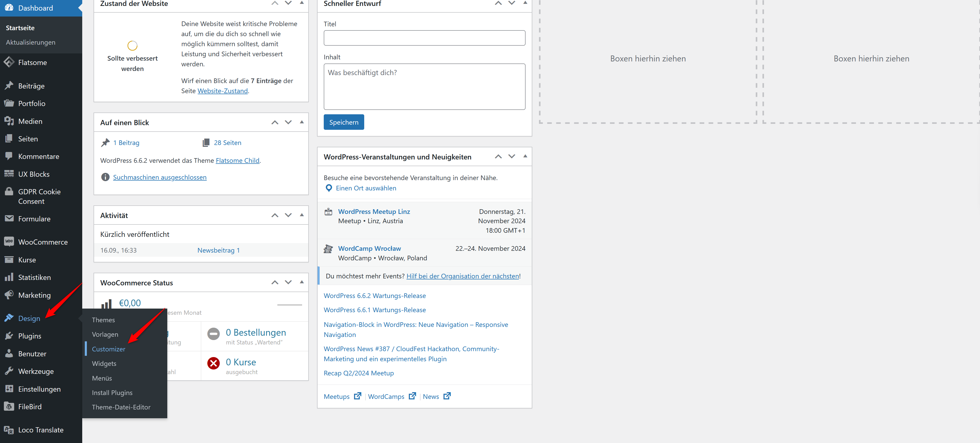Click the Einstellungen settings icon
Viewport: 980px width, 443px height.
[x=9, y=389]
